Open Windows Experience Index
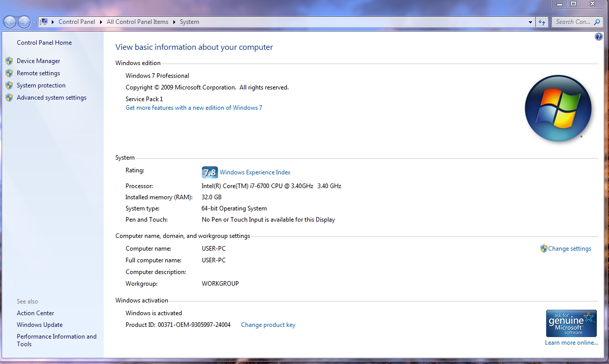609x364 pixels. (255, 172)
